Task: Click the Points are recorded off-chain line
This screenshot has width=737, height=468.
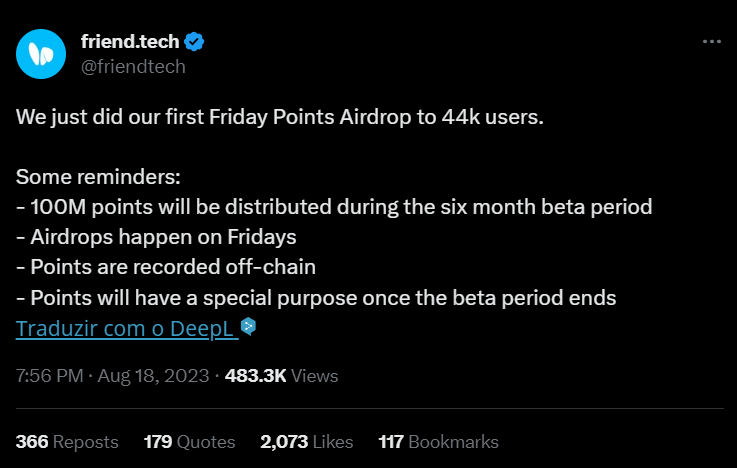Action: pyautogui.click(x=166, y=267)
